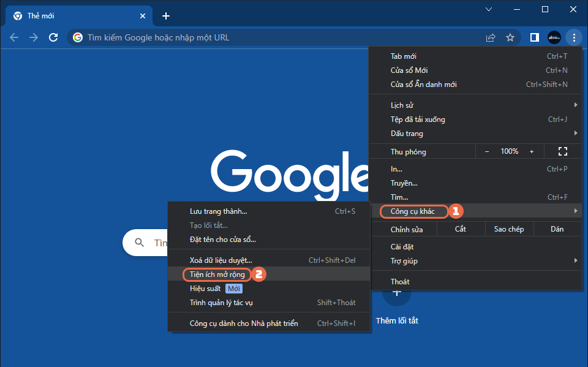Viewport: 588px width, 367px height.
Task: Select 'Xoá dữ liệu duyệt...'
Action: [268, 260]
